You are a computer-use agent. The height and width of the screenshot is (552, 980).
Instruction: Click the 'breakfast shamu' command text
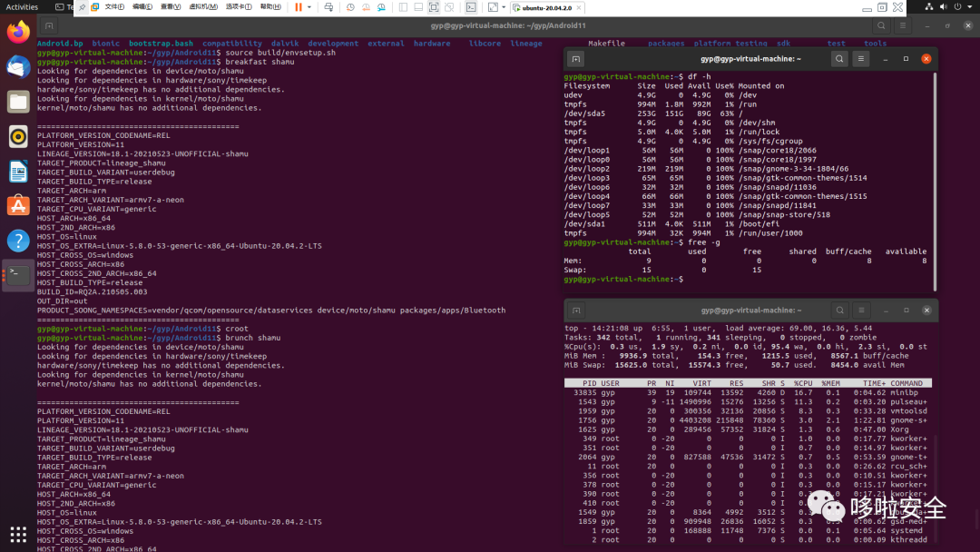click(x=260, y=62)
